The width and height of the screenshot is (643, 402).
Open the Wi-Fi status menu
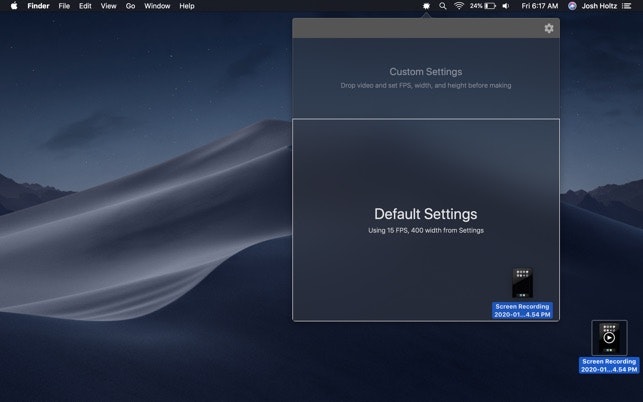click(459, 6)
